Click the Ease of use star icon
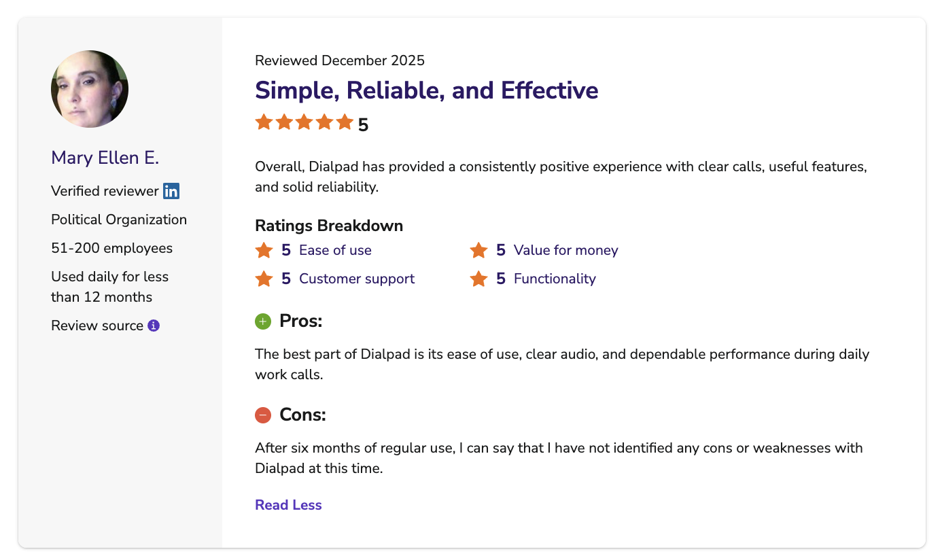 coord(264,250)
